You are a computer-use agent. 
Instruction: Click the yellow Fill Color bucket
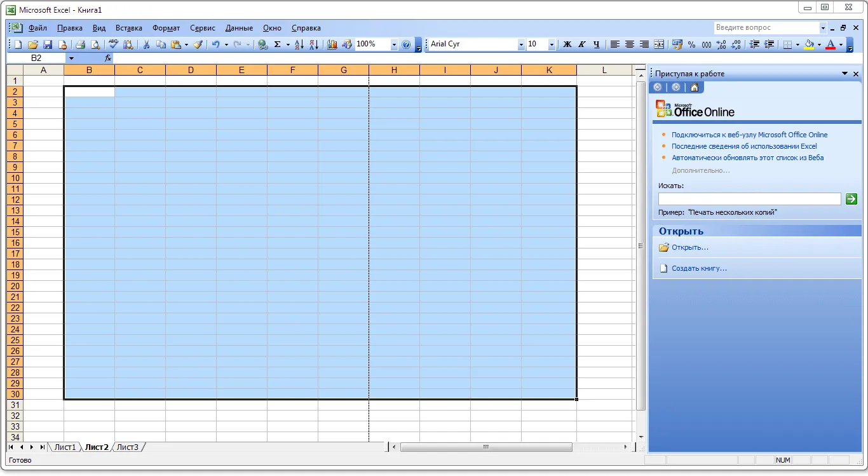coord(808,44)
